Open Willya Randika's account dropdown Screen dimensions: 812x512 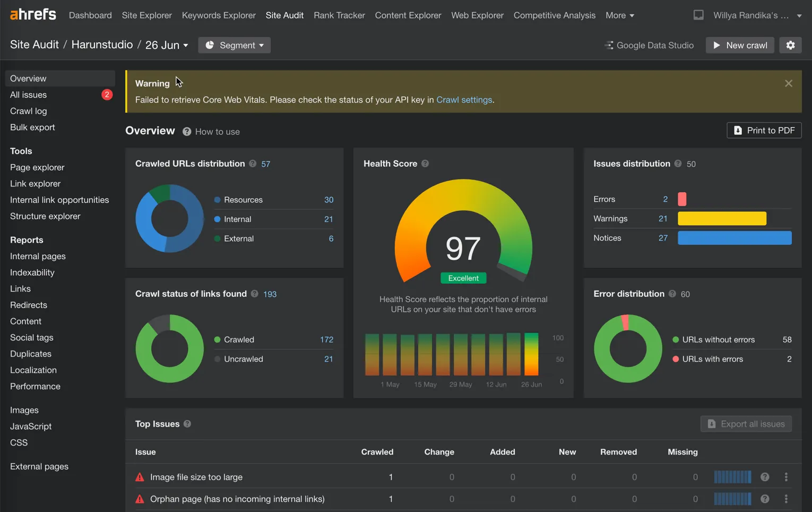(757, 15)
